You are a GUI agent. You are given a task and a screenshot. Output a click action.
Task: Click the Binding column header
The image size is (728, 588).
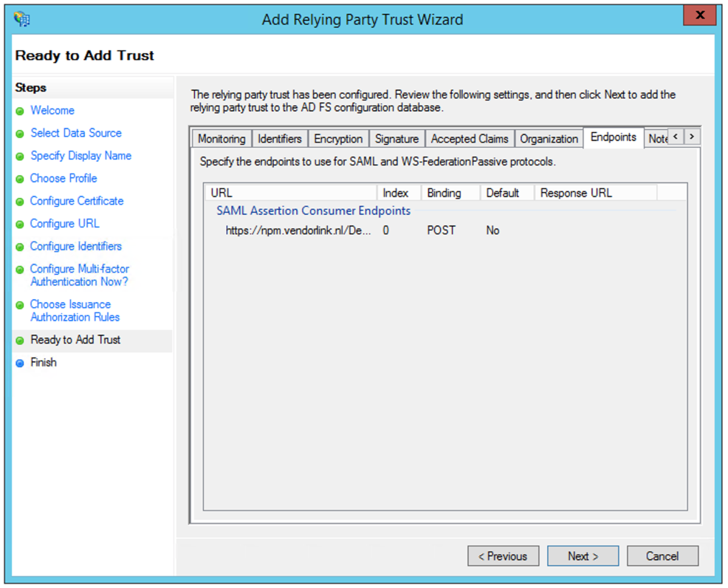[x=450, y=193]
